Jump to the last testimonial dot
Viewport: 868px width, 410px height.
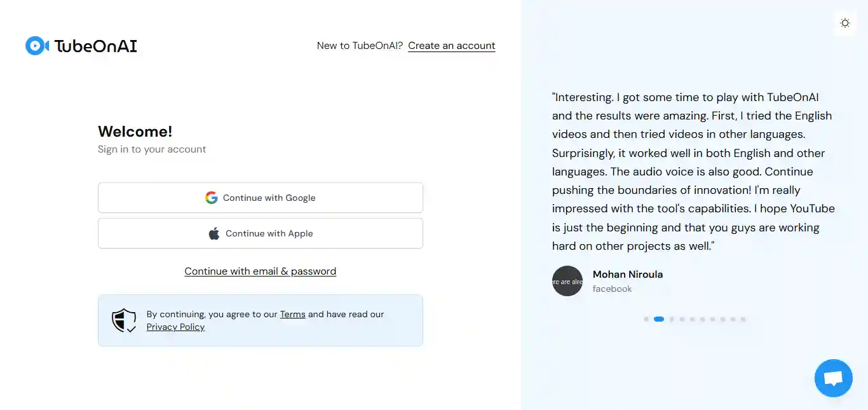(x=743, y=319)
